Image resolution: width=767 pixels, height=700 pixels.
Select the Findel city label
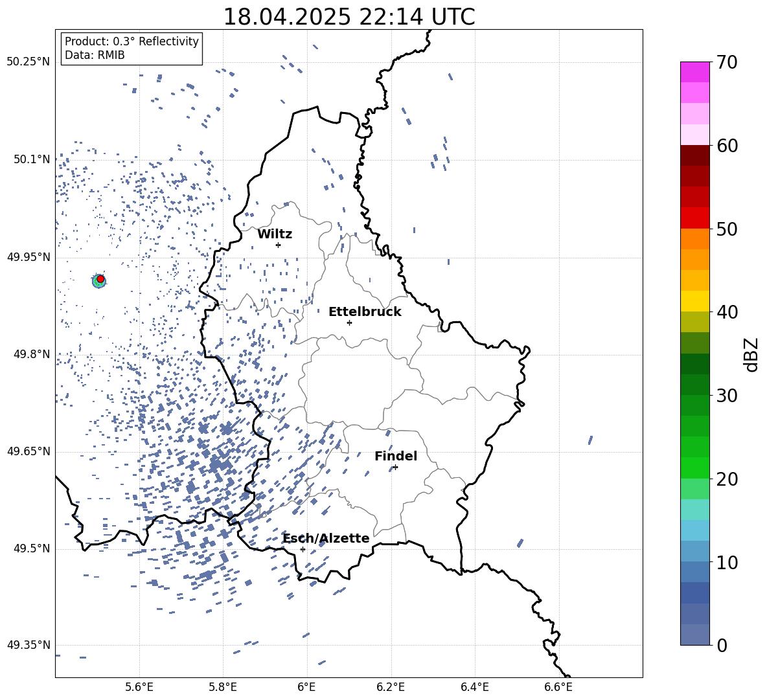(x=395, y=456)
